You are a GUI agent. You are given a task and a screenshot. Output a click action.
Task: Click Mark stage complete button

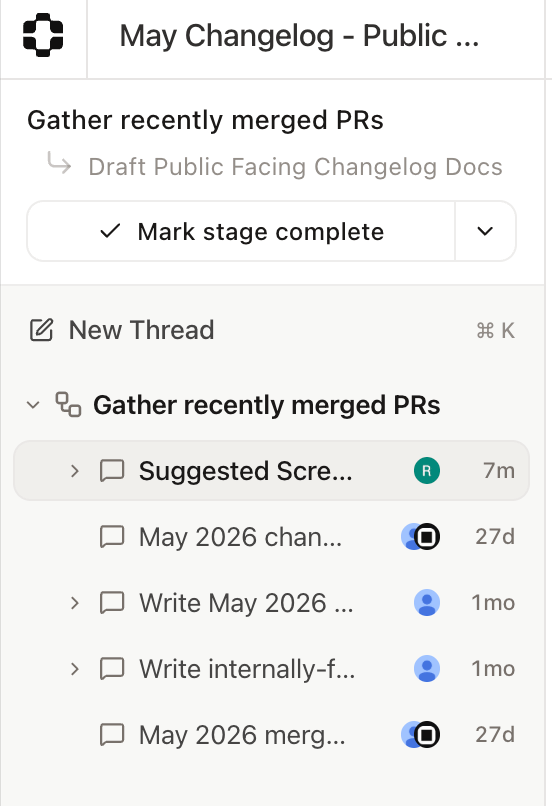pos(241,231)
